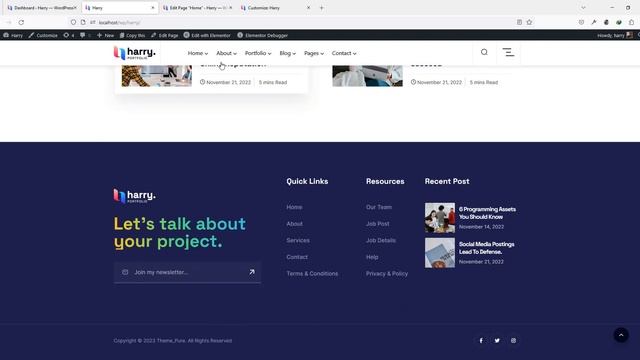Viewport: 640px width, 360px height.
Task: Expand the Home dropdown menu
Action: click(x=198, y=53)
